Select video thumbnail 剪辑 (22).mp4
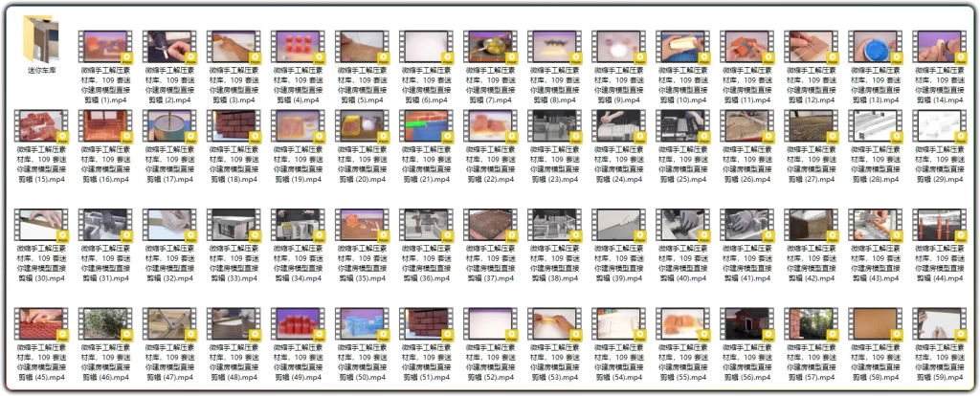The image size is (980, 396). click(x=491, y=126)
